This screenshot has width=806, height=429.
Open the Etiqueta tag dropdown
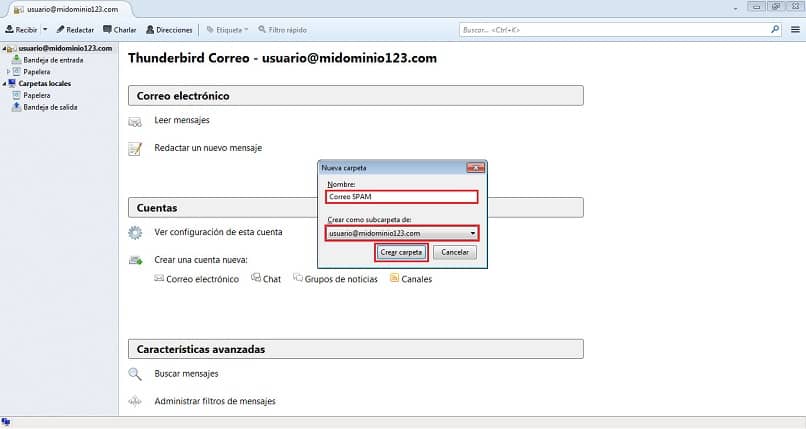227,30
